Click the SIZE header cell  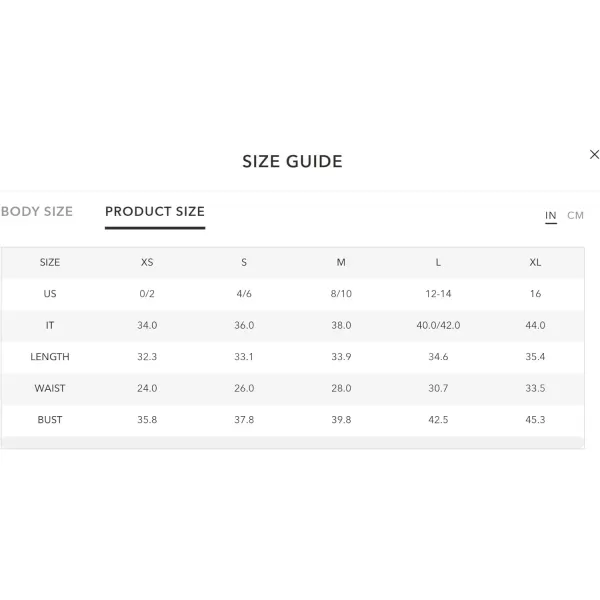click(50, 262)
